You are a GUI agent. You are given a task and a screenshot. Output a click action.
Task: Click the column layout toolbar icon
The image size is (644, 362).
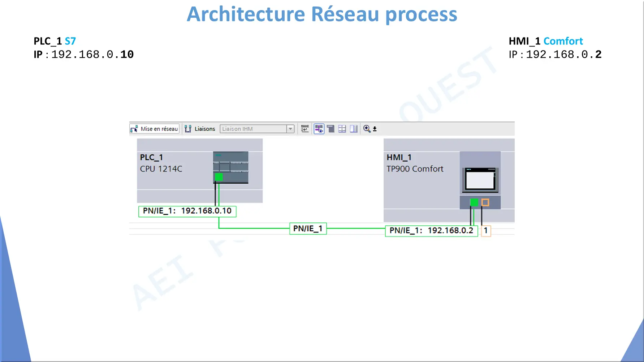tap(354, 129)
